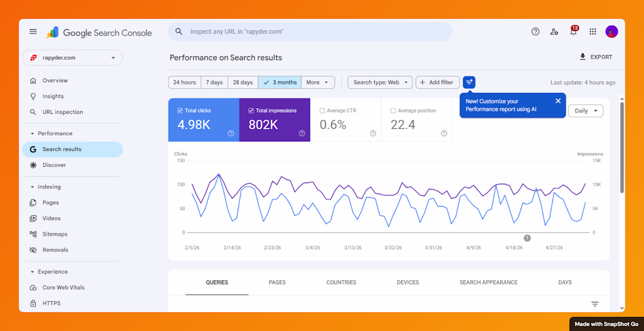This screenshot has width=644, height=331.
Task: Click the Overview home icon
Action: [33, 80]
